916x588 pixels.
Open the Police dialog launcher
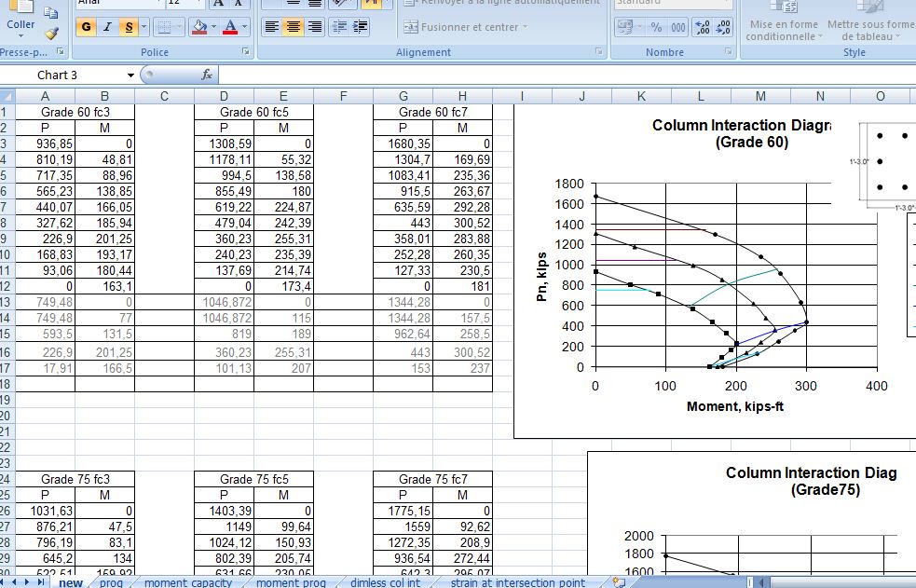point(246,48)
